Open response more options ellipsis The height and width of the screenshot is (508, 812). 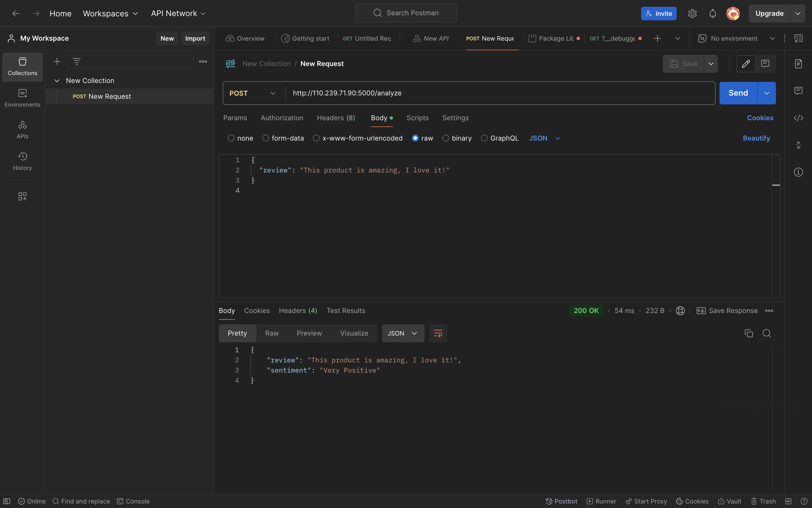pos(769,310)
